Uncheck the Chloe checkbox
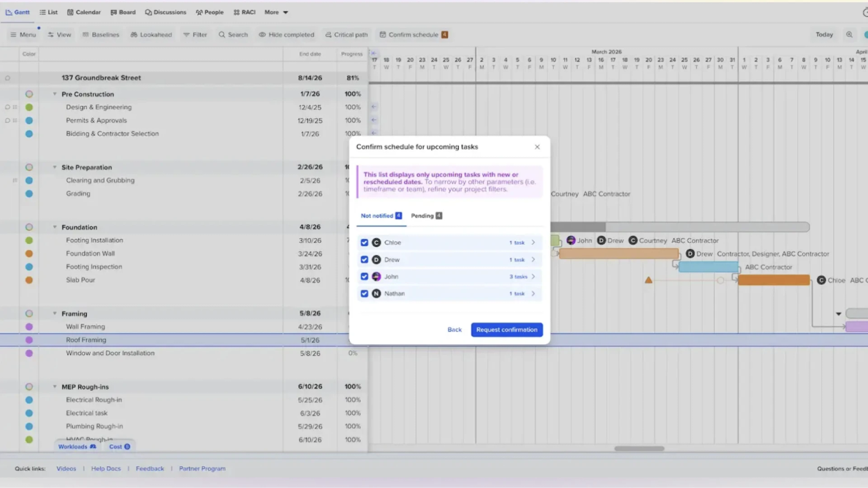This screenshot has height=488, width=868. [x=365, y=243]
